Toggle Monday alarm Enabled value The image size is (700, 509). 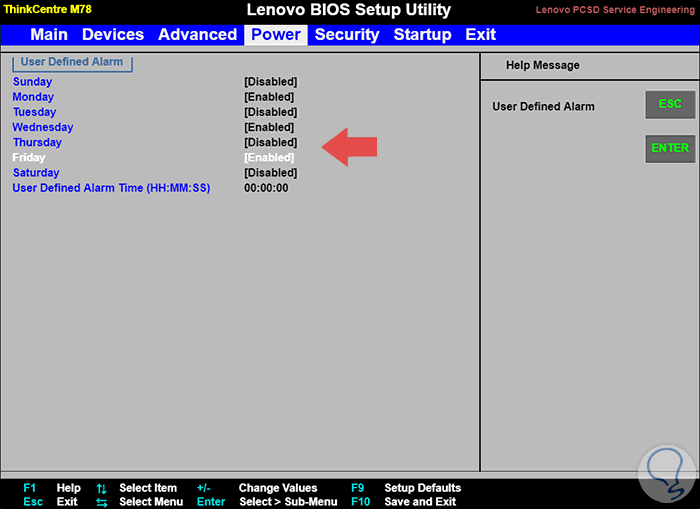tap(269, 97)
